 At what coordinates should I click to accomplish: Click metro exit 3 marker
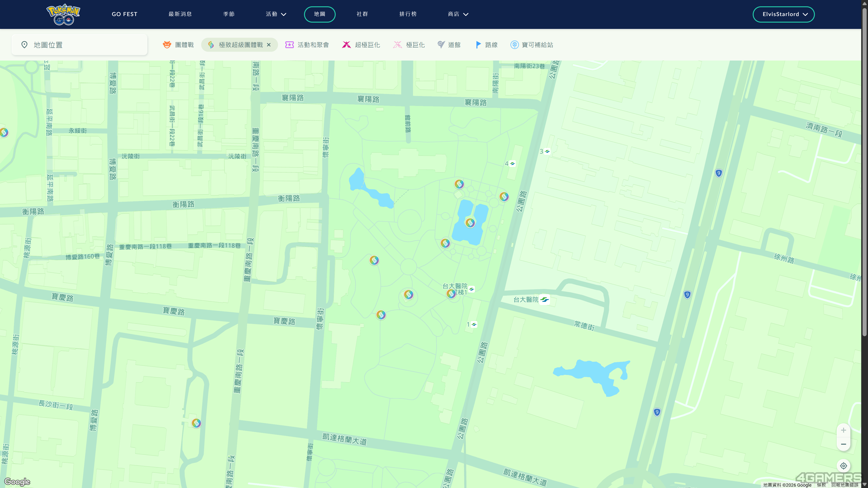tap(547, 151)
